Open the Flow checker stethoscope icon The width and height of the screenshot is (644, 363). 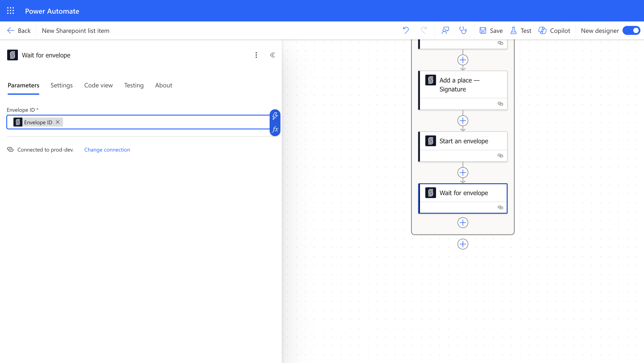click(x=463, y=30)
